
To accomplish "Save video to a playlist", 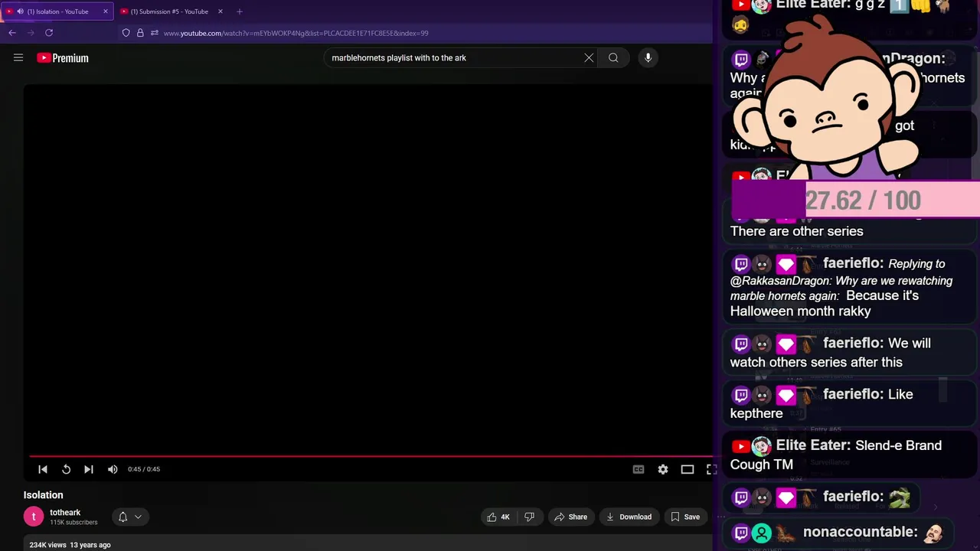I will coord(685,517).
